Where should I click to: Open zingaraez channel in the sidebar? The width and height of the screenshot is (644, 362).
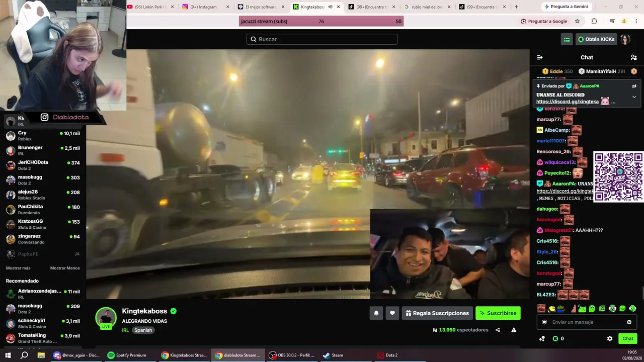coord(43,239)
